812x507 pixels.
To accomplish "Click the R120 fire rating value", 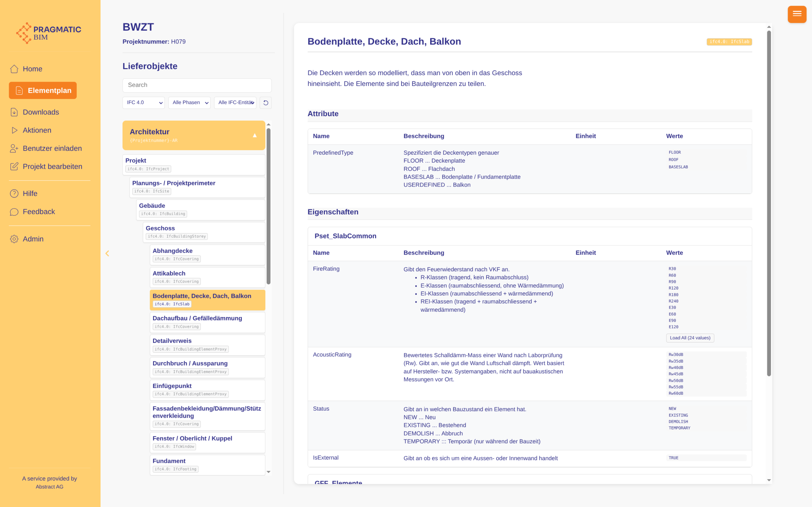I will (x=673, y=288).
